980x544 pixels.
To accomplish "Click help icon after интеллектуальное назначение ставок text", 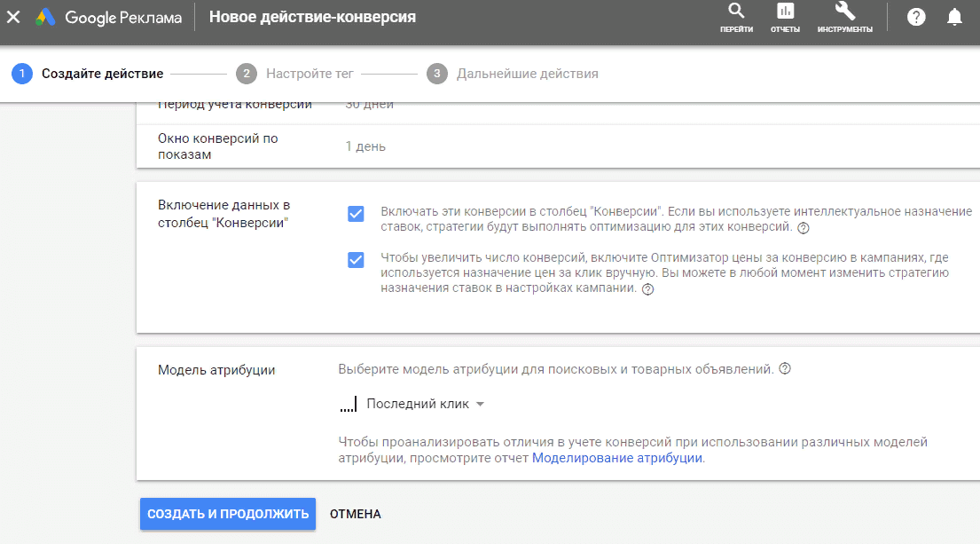I will pos(805,226).
